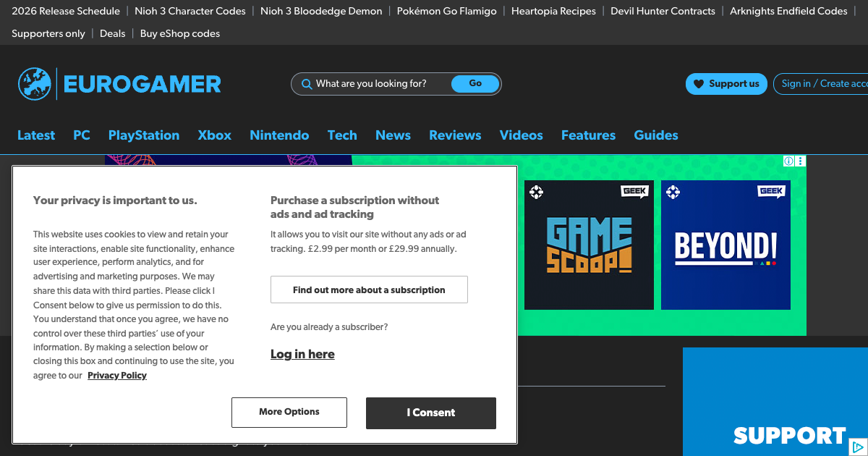This screenshot has height=456, width=868.
Task: Follow the Log in here link
Action: [302, 354]
